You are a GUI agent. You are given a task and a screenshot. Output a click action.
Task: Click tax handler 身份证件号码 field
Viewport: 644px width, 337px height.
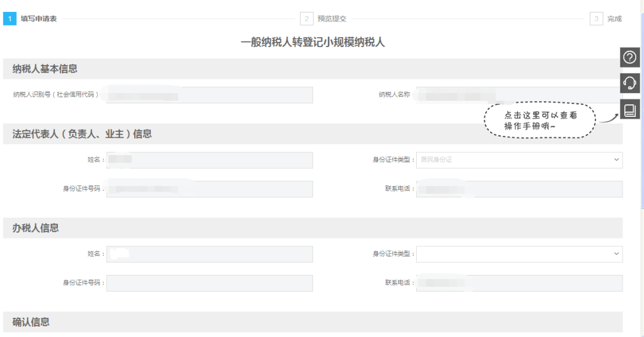[x=209, y=283]
